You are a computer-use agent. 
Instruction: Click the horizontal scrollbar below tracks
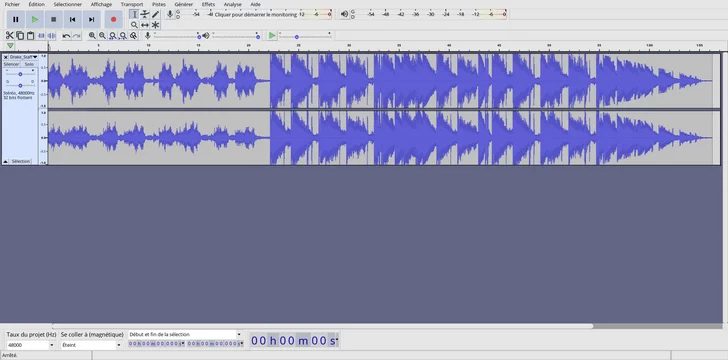[323, 326]
